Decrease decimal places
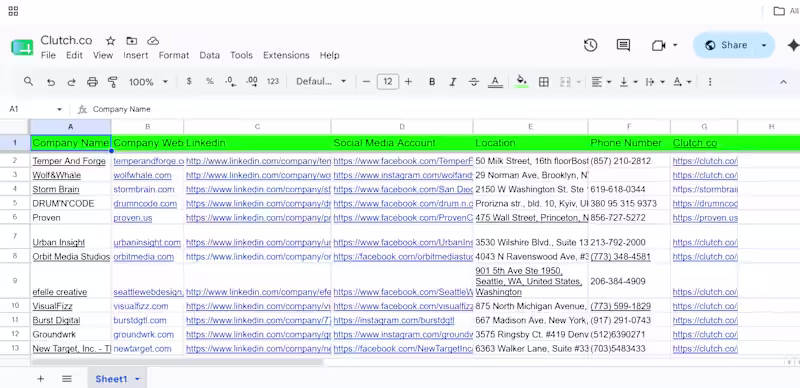This screenshot has height=388, width=800. pyautogui.click(x=231, y=81)
